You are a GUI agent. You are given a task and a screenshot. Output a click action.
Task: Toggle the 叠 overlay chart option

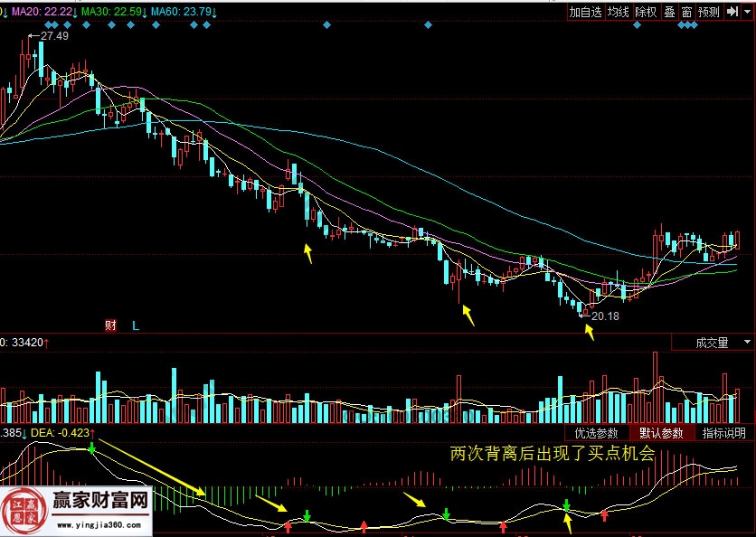coord(669,12)
